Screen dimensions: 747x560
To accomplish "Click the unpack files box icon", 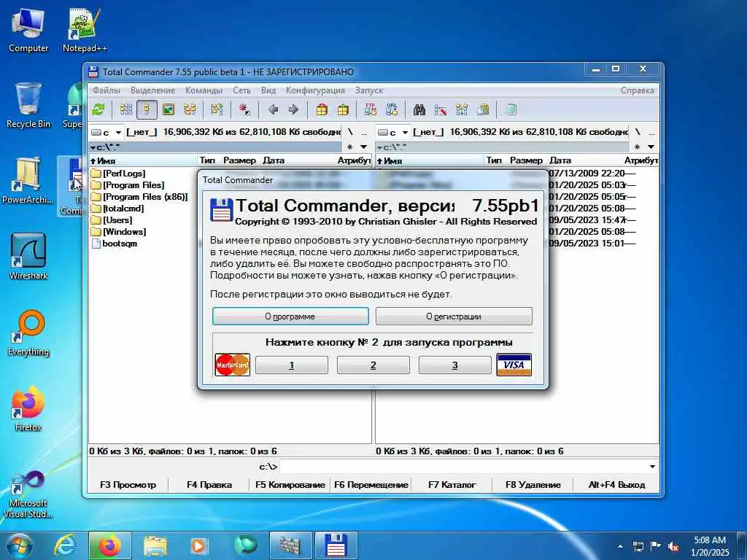I will pos(343,110).
